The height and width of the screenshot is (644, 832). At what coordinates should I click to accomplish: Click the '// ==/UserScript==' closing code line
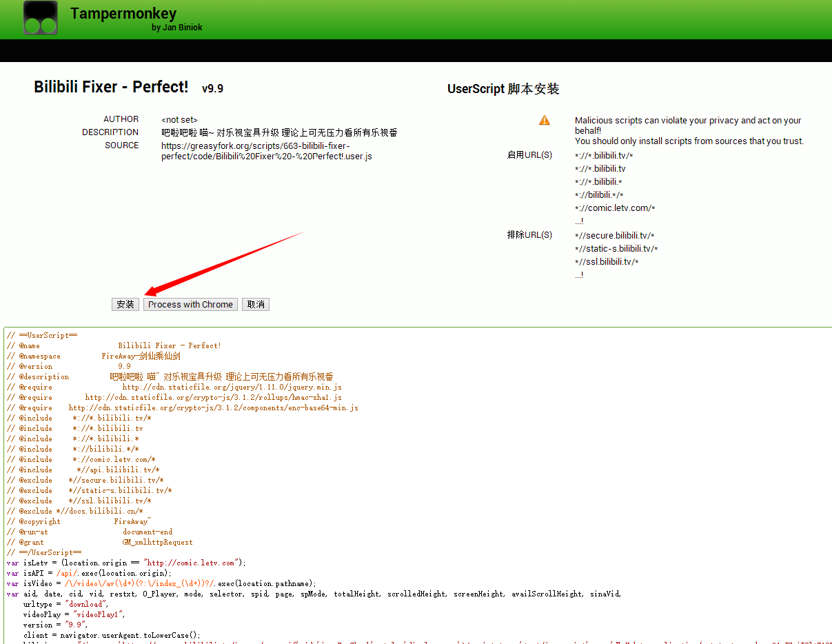pos(44,552)
